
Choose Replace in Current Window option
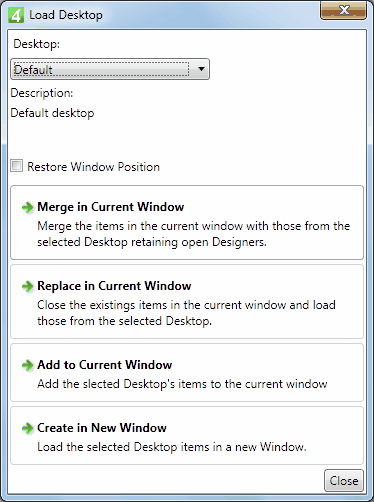point(187,302)
